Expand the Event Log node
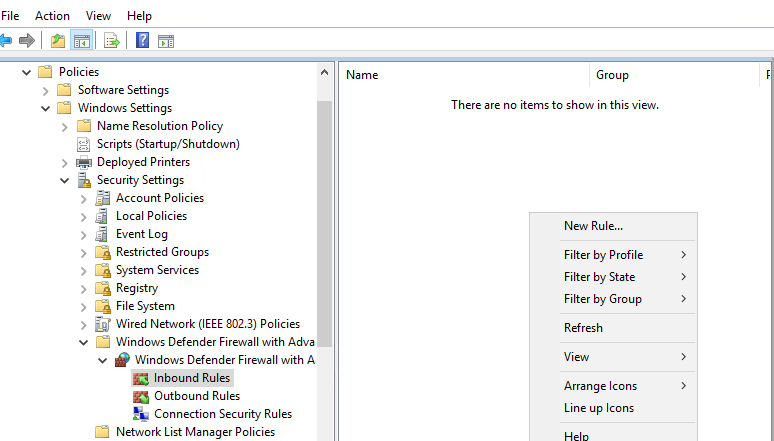774x441 pixels. 83,235
